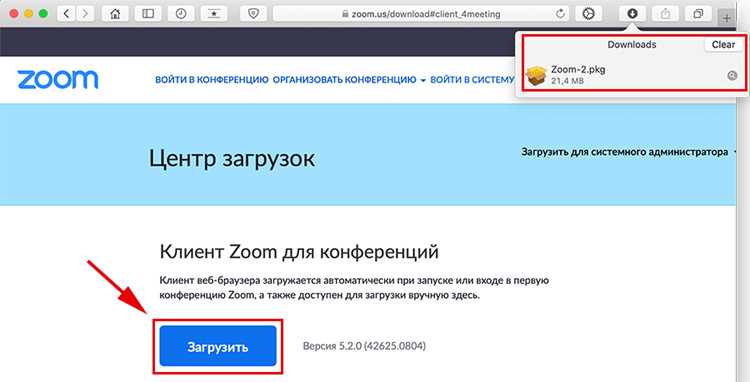The image size is (750, 382).
Task: Reload the page with the refresh icon
Action: (560, 14)
